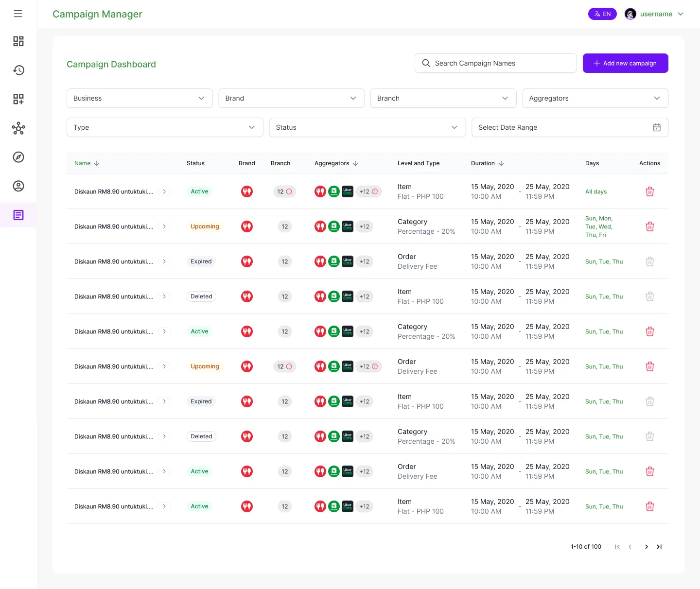Click the Deleted status badge in row four
Screen dimensions: 700x589
pos(201,296)
